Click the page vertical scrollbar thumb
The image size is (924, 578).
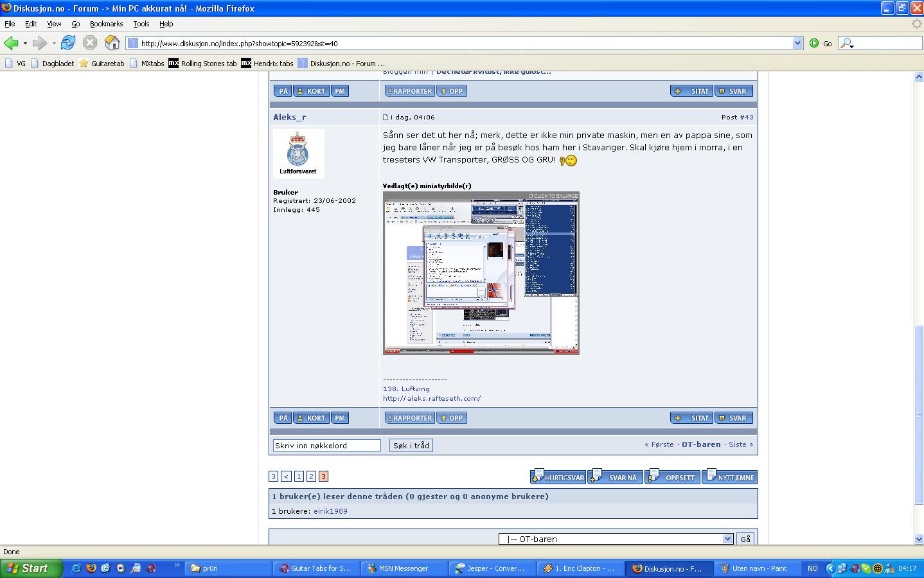click(918, 415)
